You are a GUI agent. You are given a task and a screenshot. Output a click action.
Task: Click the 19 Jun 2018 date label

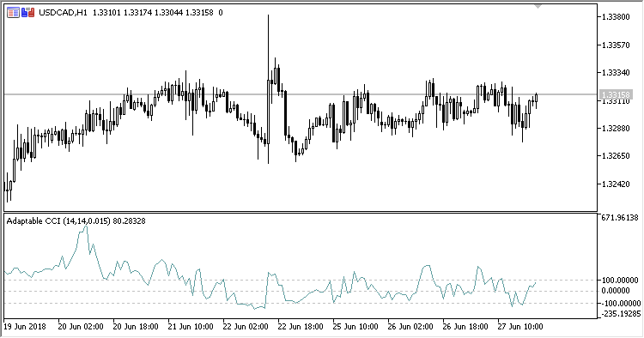pos(25,327)
